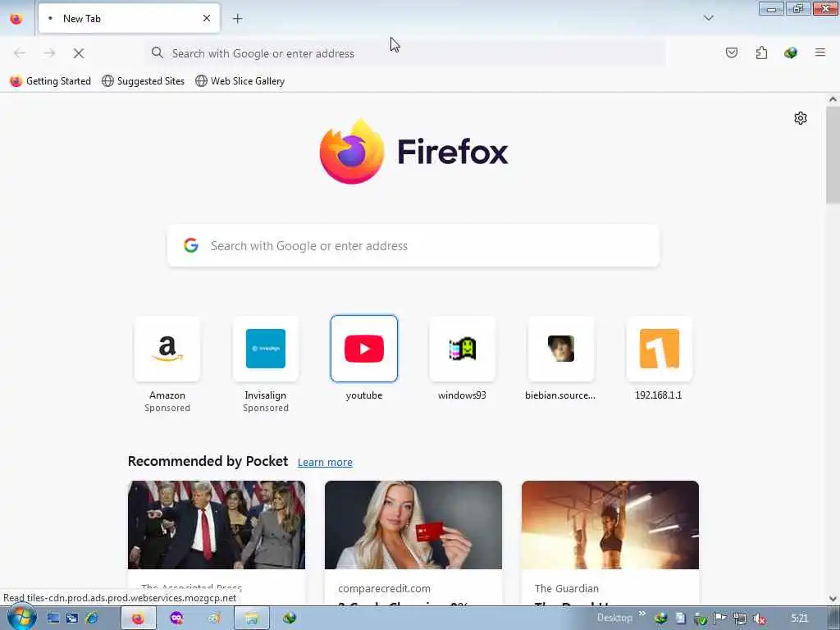This screenshot has height=630, width=840.
Task: Open The Guardian story thumbnail
Action: pyautogui.click(x=610, y=525)
